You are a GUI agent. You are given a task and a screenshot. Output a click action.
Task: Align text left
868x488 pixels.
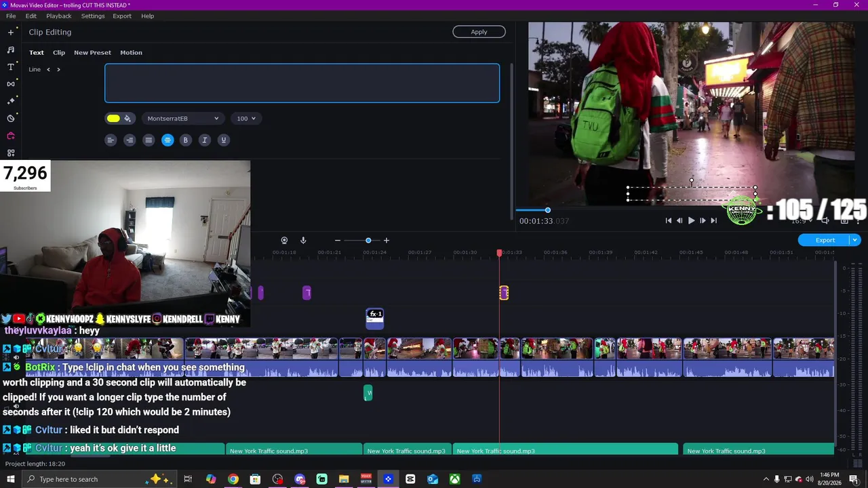(x=111, y=140)
